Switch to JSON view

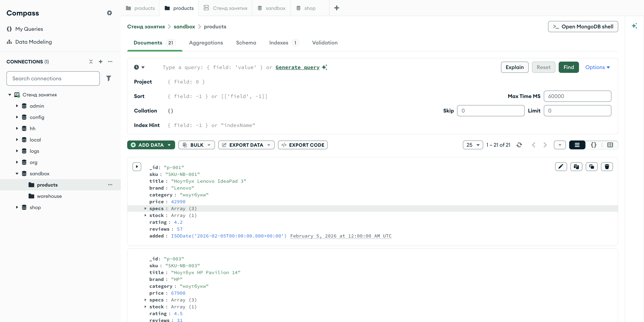(593, 145)
